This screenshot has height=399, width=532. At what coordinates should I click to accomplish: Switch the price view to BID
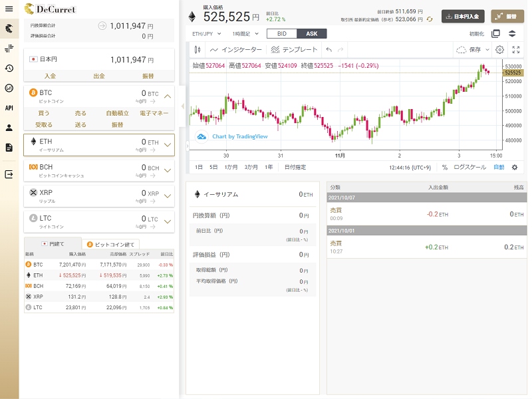(x=281, y=33)
